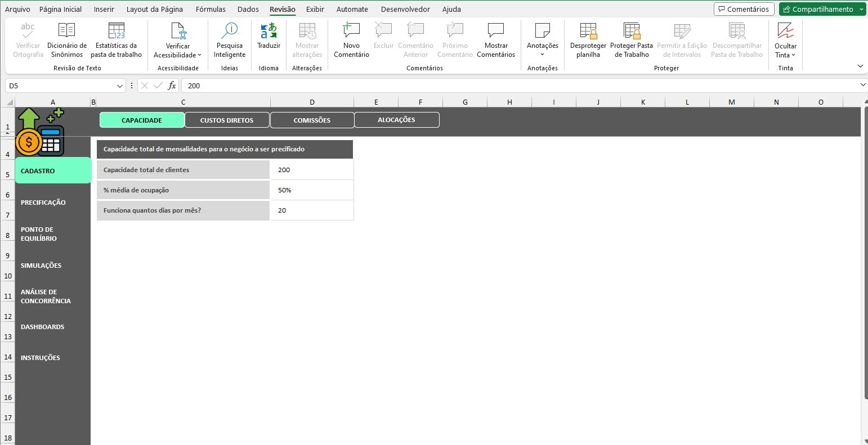Open Dicionário de Sinônimos tool
This screenshot has width=868, height=445.
(67, 41)
